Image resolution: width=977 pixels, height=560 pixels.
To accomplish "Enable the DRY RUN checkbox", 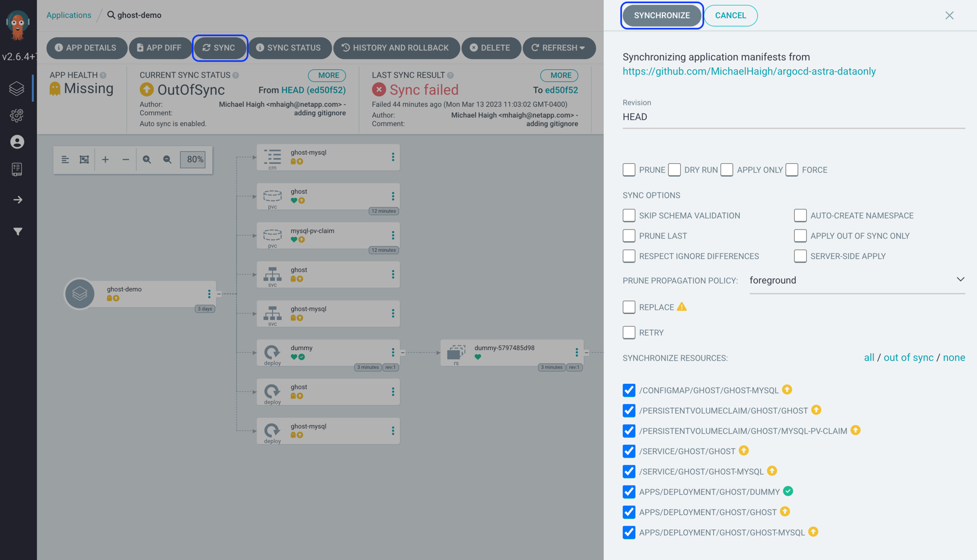I will pos(674,170).
